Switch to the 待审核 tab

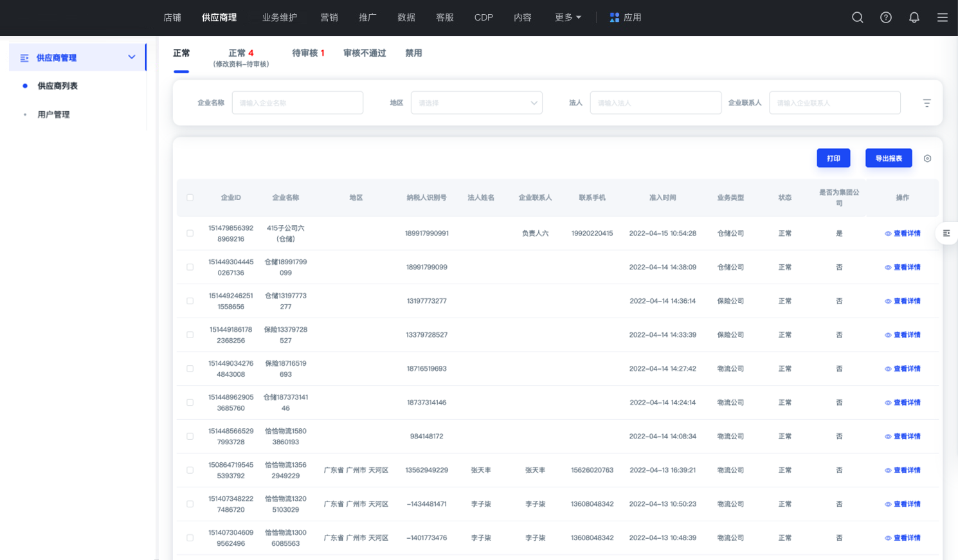click(308, 53)
